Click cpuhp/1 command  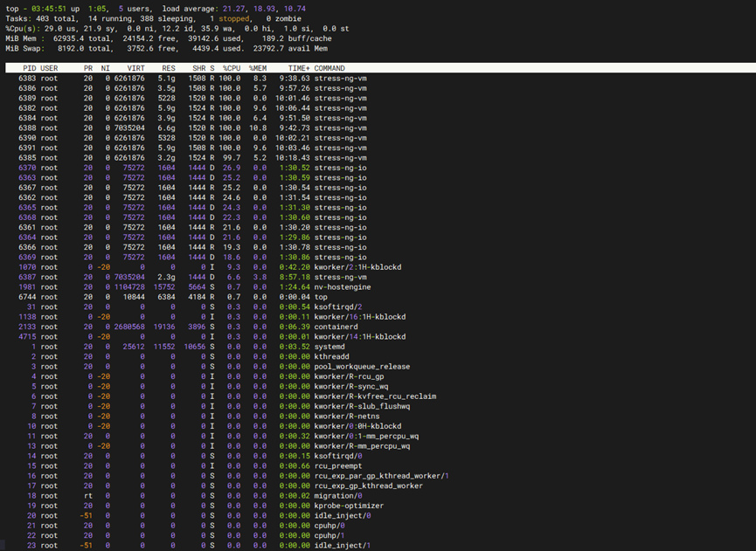click(x=329, y=535)
